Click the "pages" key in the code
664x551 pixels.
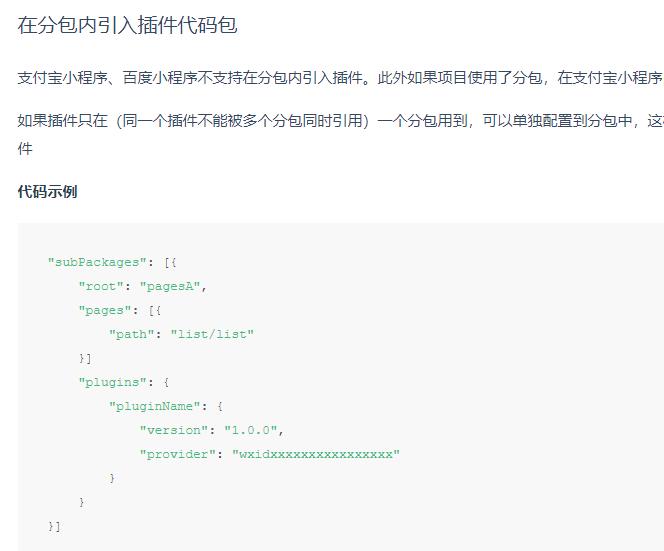[105, 310]
